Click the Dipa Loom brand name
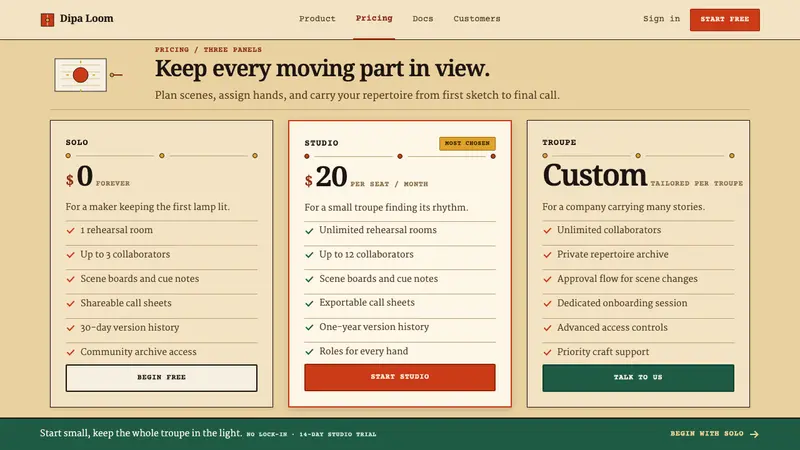800x450 pixels. pos(87,19)
